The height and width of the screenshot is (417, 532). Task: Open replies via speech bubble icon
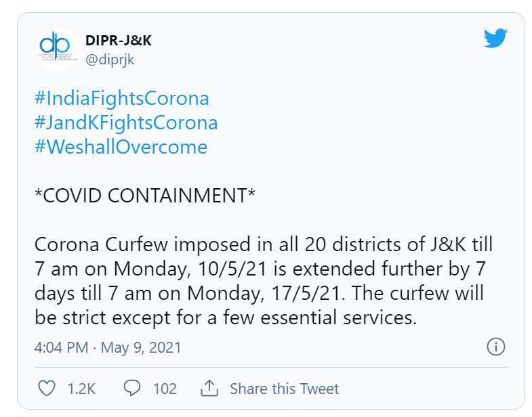click(x=132, y=388)
